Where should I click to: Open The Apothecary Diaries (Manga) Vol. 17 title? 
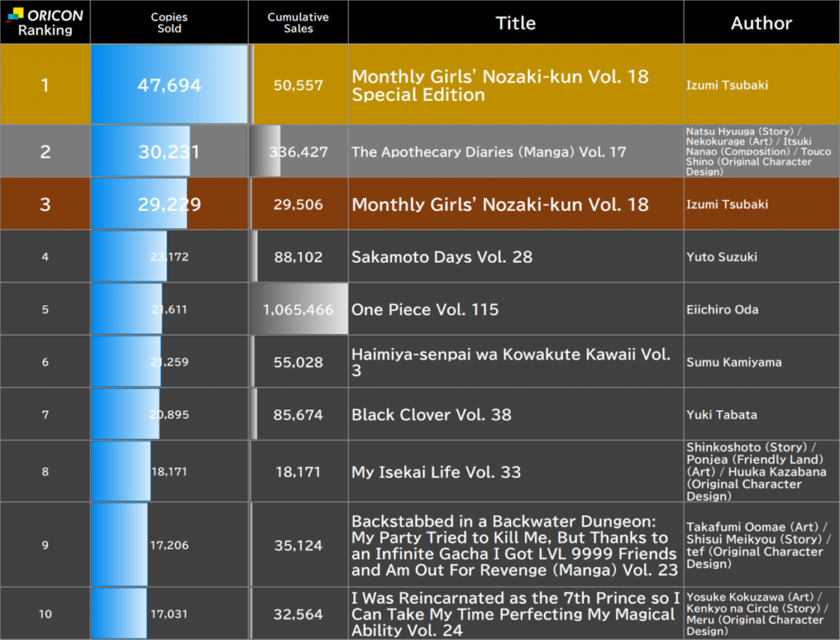tap(489, 152)
